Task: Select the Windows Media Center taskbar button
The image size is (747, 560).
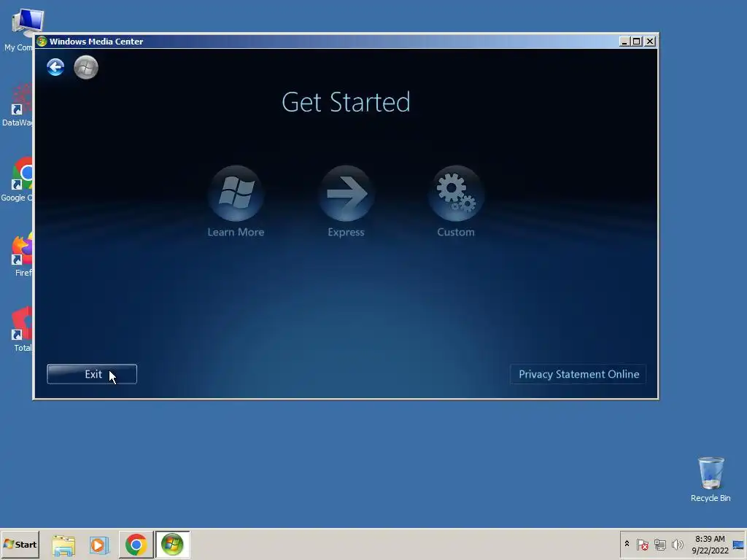Action: pyautogui.click(x=172, y=545)
